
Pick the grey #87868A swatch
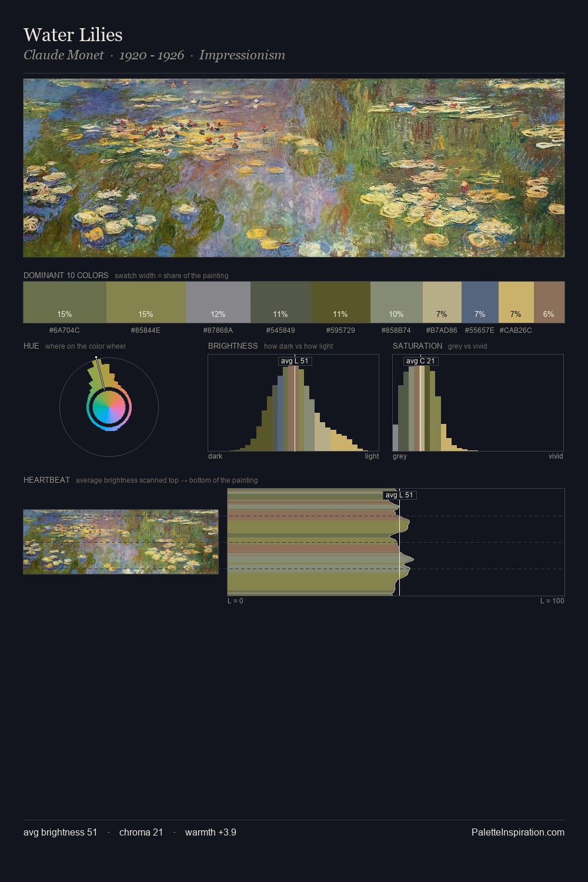point(218,302)
